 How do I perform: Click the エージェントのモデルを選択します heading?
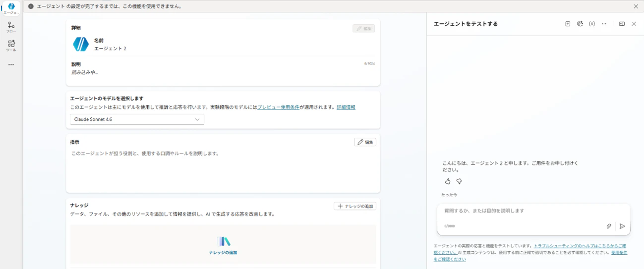107,99
